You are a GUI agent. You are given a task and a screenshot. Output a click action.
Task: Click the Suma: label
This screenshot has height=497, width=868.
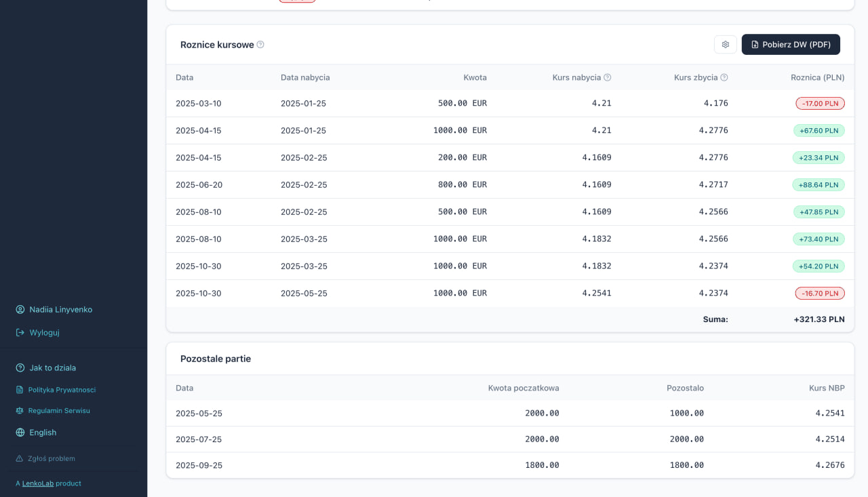pyautogui.click(x=715, y=319)
